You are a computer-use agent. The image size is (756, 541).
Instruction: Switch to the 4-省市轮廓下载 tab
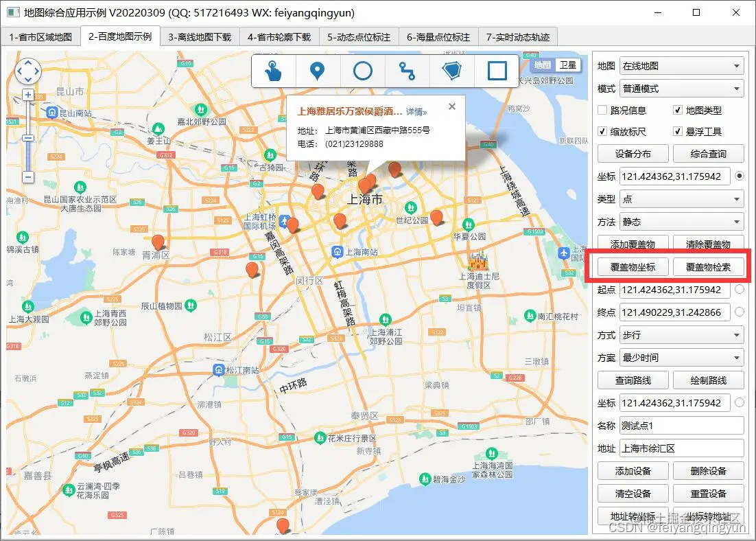click(279, 36)
